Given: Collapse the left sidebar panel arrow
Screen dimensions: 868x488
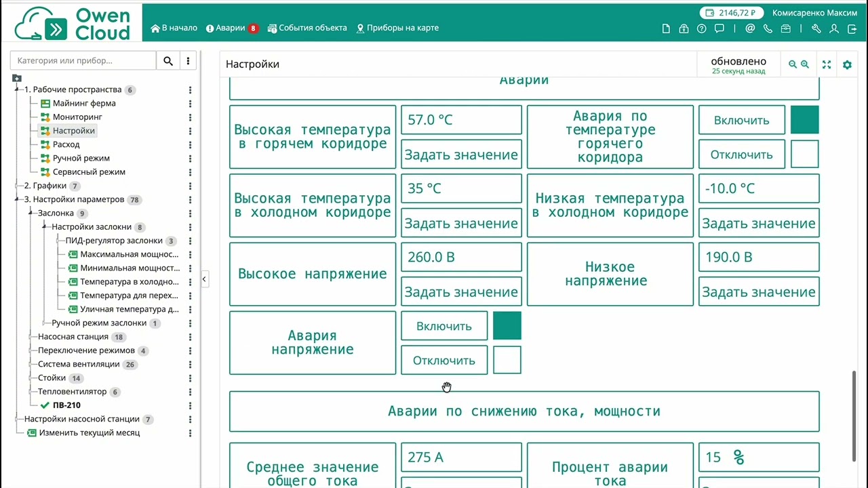Looking at the screenshot, I should tap(204, 279).
